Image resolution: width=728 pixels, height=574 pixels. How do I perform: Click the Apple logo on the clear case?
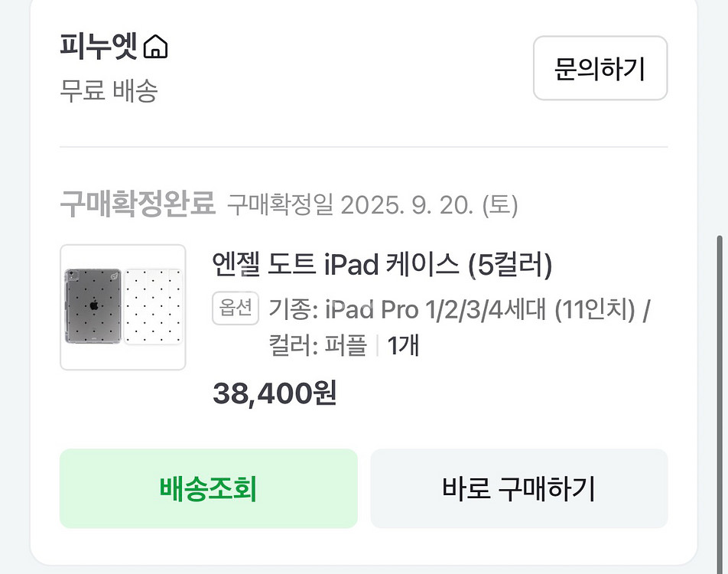tap(93, 304)
